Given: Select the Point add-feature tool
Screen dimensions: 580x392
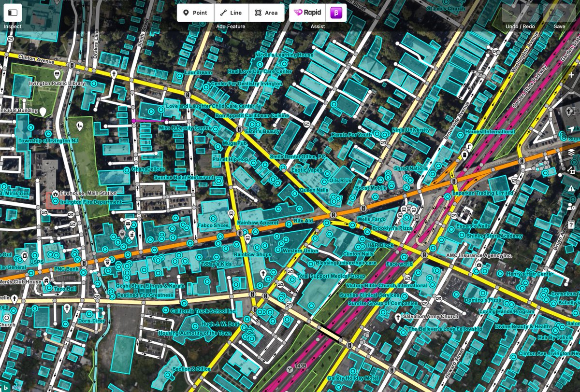Looking at the screenshot, I should click(x=195, y=13).
